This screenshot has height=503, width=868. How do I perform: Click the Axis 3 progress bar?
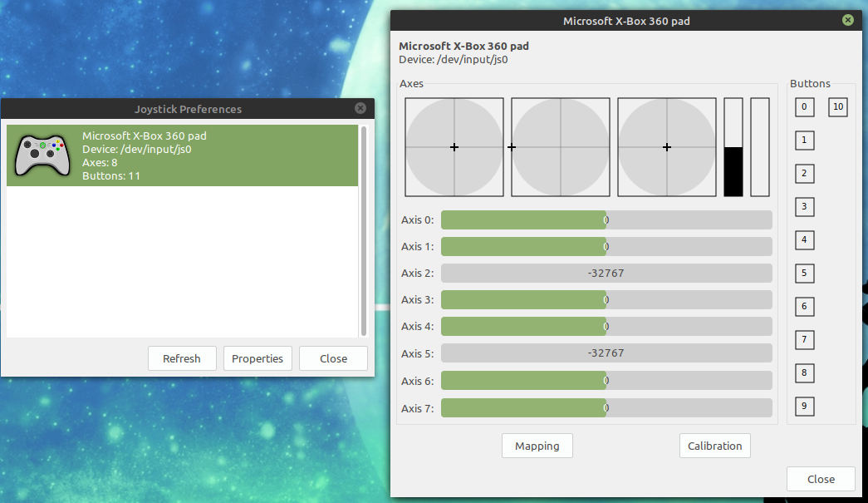[x=606, y=299]
